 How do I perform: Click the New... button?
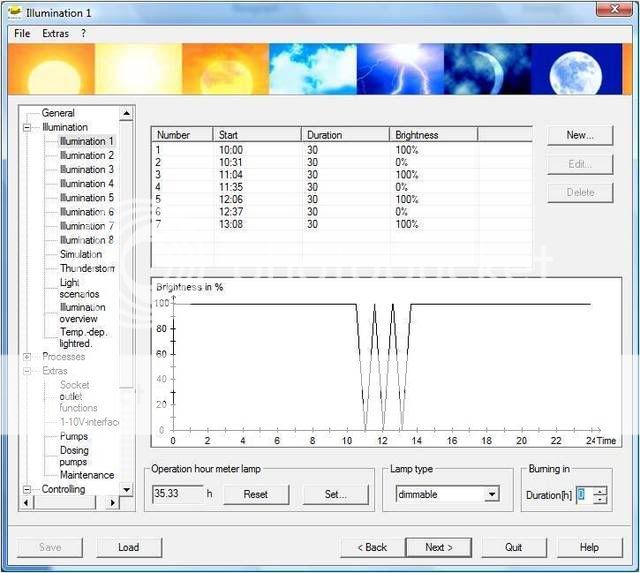click(580, 135)
